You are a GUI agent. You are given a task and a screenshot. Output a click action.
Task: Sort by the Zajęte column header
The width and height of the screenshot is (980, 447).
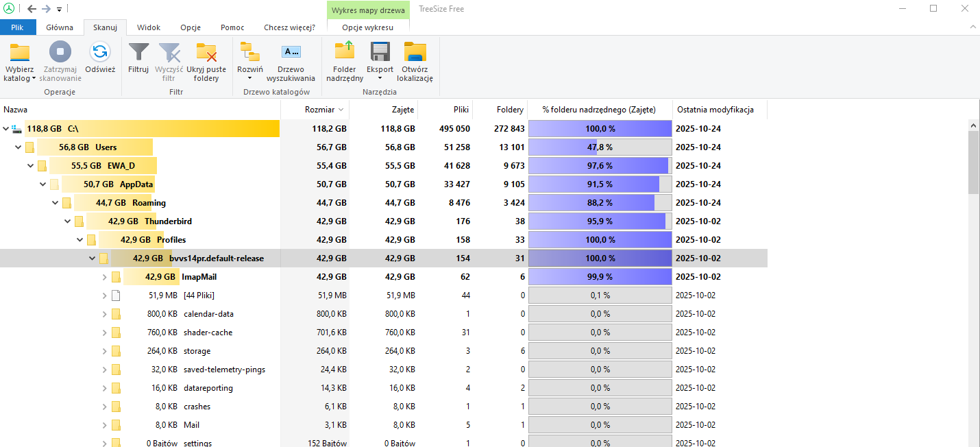click(384, 110)
